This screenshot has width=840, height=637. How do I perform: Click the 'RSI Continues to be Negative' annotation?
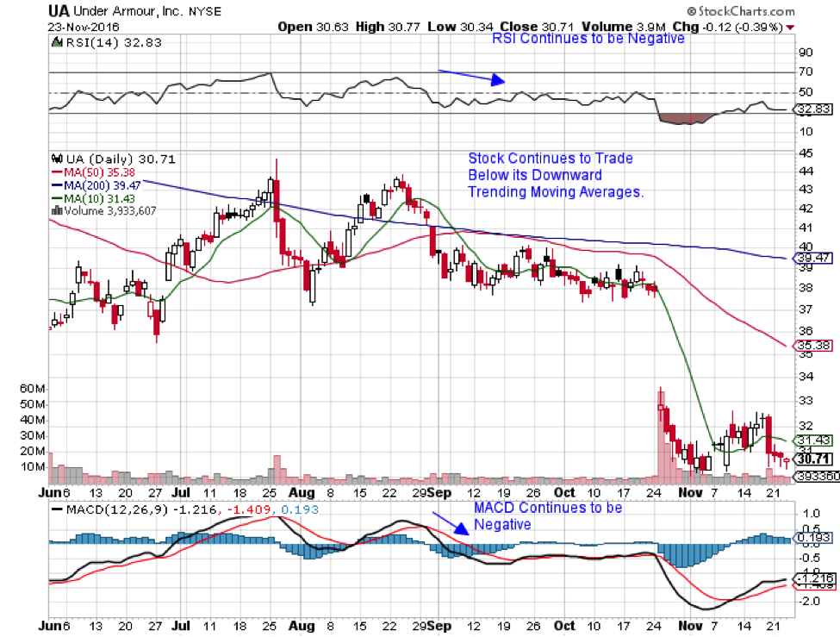click(x=588, y=39)
